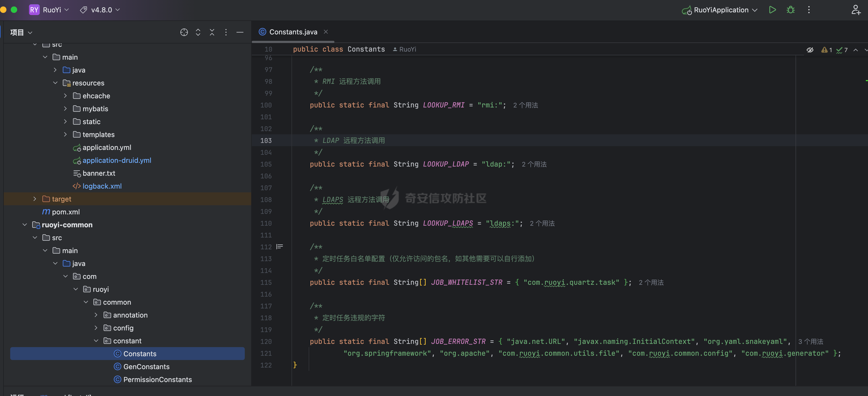Expand all nodes in the project tree
The image size is (868, 396).
pos(198,33)
